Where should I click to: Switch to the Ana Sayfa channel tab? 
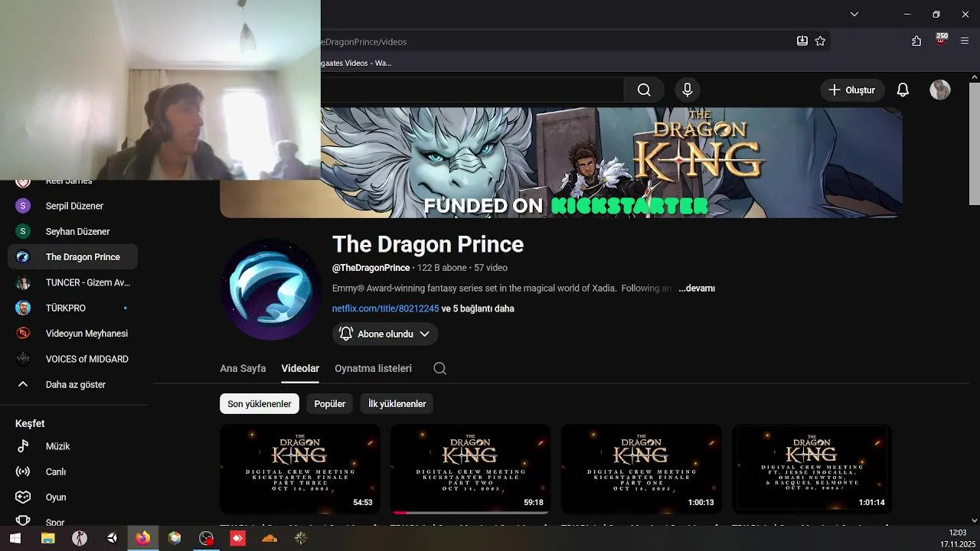243,368
